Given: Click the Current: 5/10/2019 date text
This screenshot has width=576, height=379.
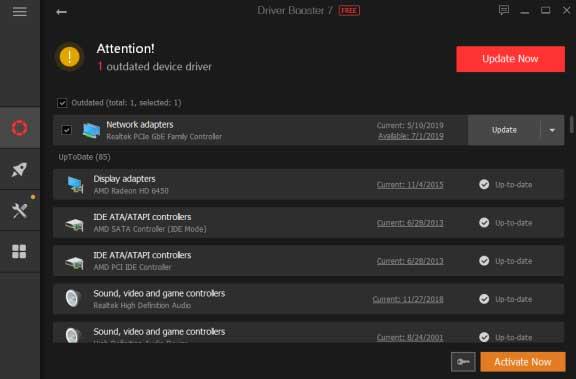Looking at the screenshot, I should (x=410, y=126).
